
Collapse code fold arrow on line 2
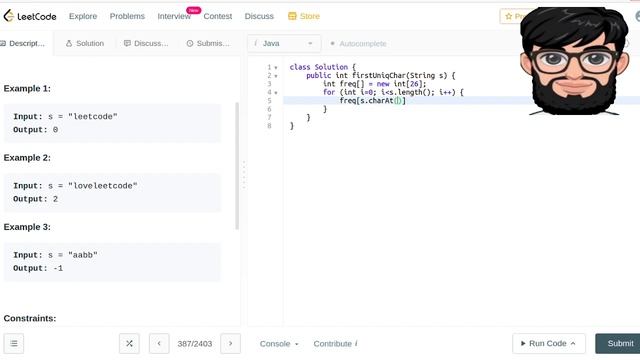pyautogui.click(x=276, y=76)
